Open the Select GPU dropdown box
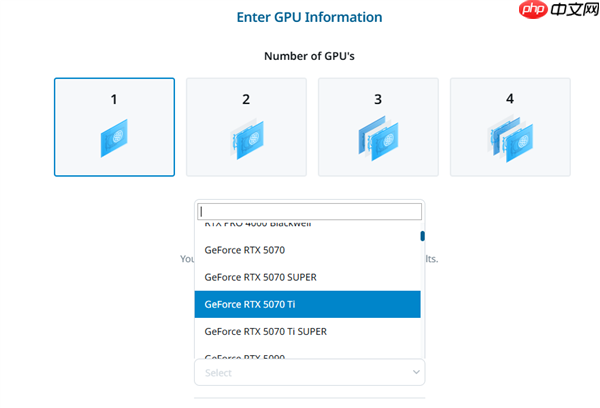The width and height of the screenshot is (600, 408). coord(300,373)
